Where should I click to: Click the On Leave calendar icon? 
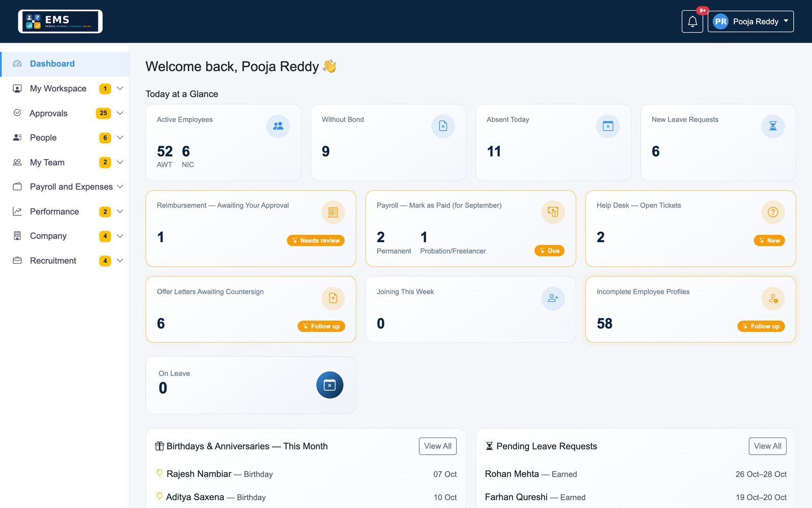[x=330, y=385]
